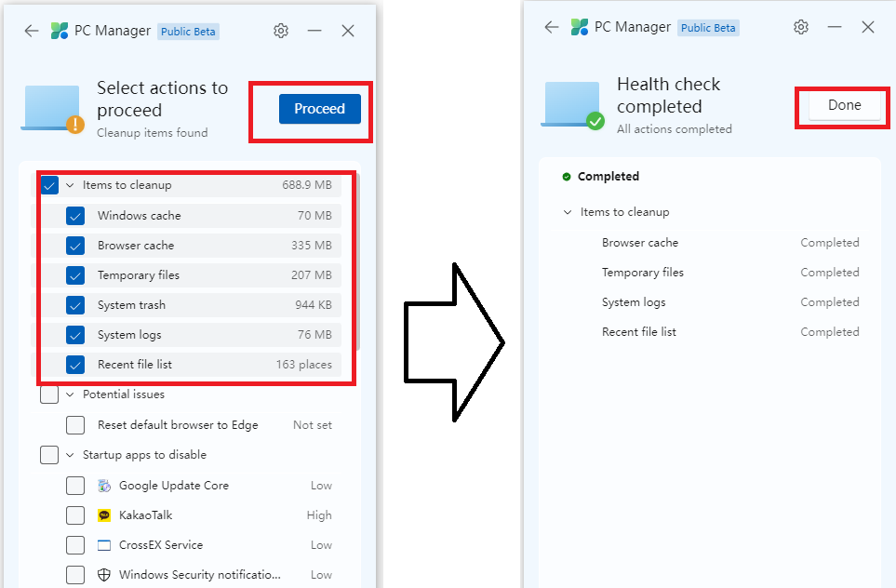Click PC Manager logo in right window
The image size is (896, 588).
(x=580, y=27)
